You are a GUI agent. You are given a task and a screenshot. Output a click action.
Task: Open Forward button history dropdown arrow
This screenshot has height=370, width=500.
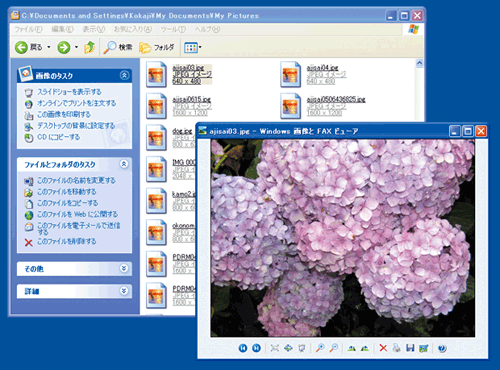pyautogui.click(x=76, y=47)
